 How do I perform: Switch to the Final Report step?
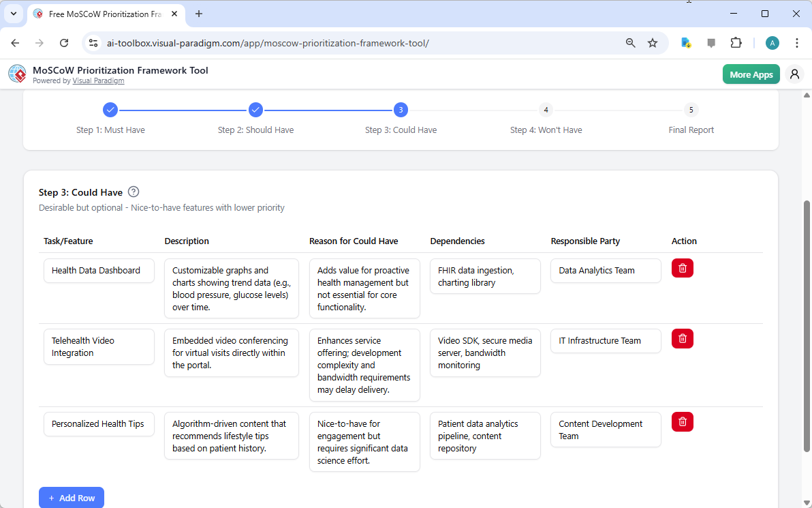point(691,109)
